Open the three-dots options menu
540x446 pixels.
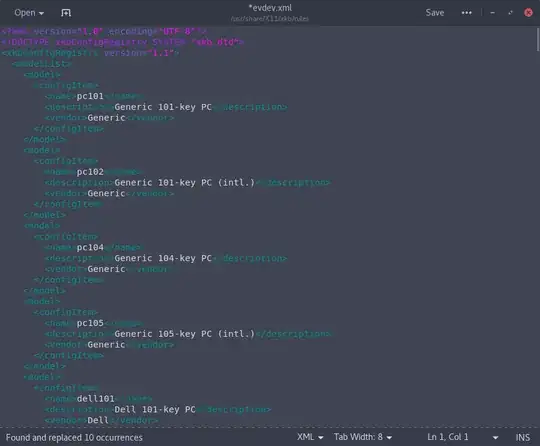coord(467,13)
